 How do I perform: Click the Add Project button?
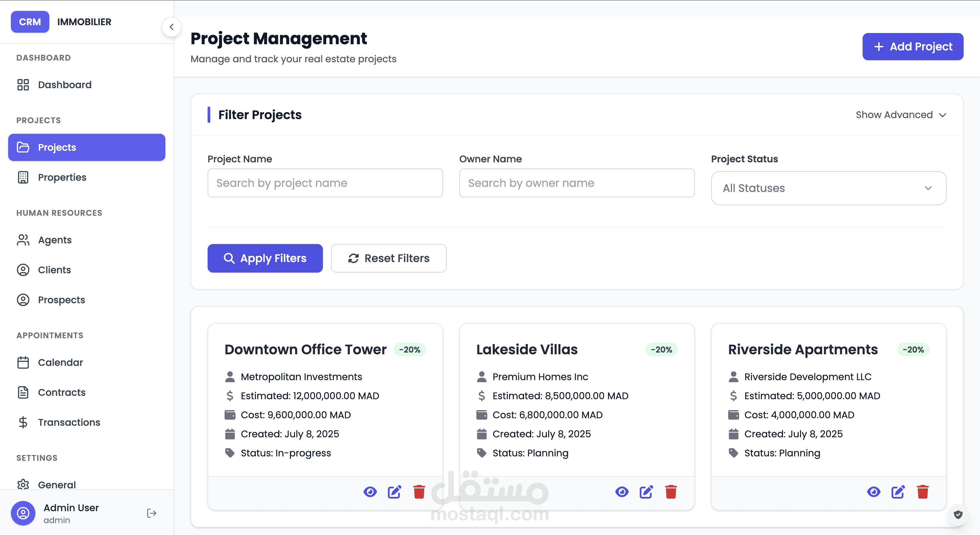pyautogui.click(x=913, y=46)
